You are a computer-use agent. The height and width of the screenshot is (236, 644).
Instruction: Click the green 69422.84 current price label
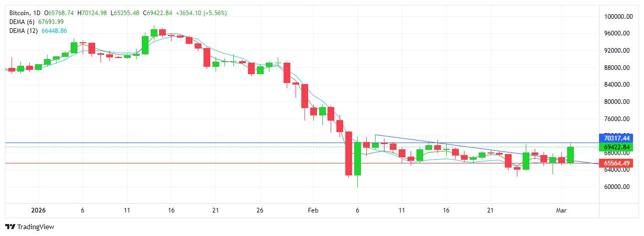615,147
